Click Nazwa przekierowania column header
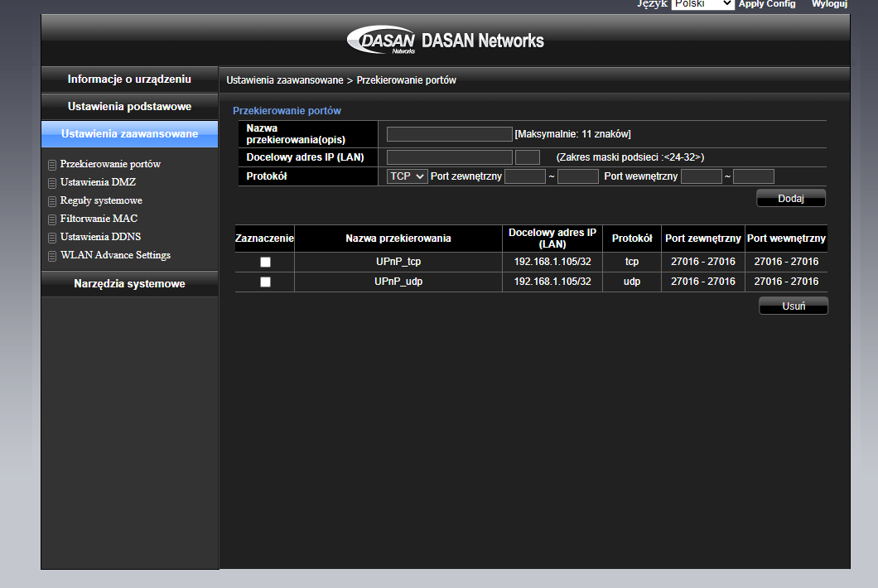The image size is (878, 588). 398,239
